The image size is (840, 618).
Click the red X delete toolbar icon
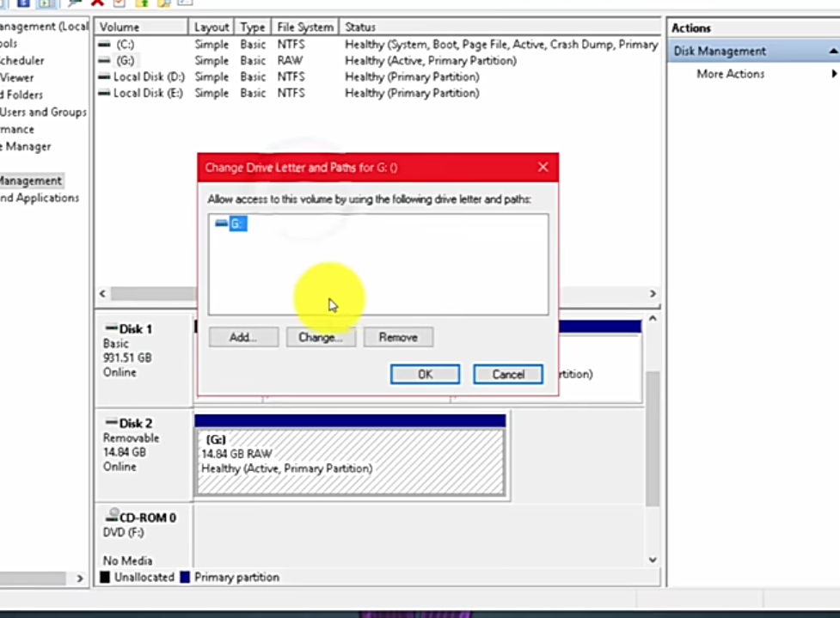97,3
